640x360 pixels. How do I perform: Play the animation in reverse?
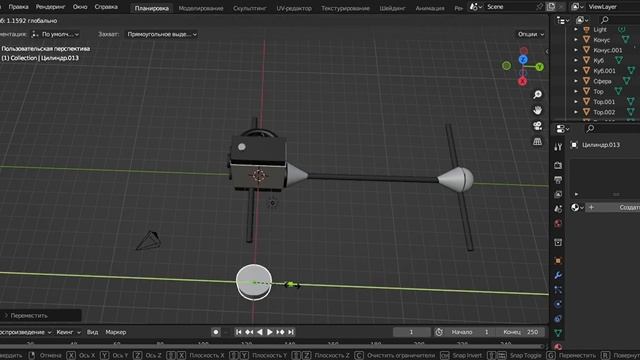pyautogui.click(x=260, y=332)
